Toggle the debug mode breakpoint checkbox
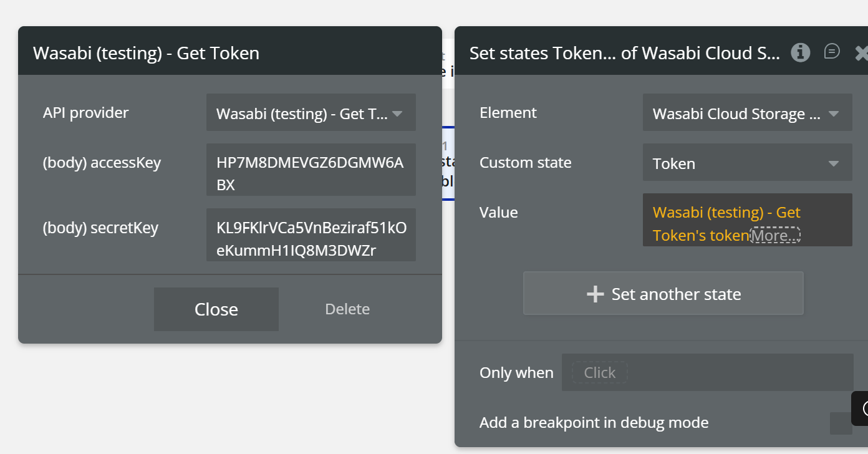Image resolution: width=868 pixels, height=454 pixels. pos(841,423)
